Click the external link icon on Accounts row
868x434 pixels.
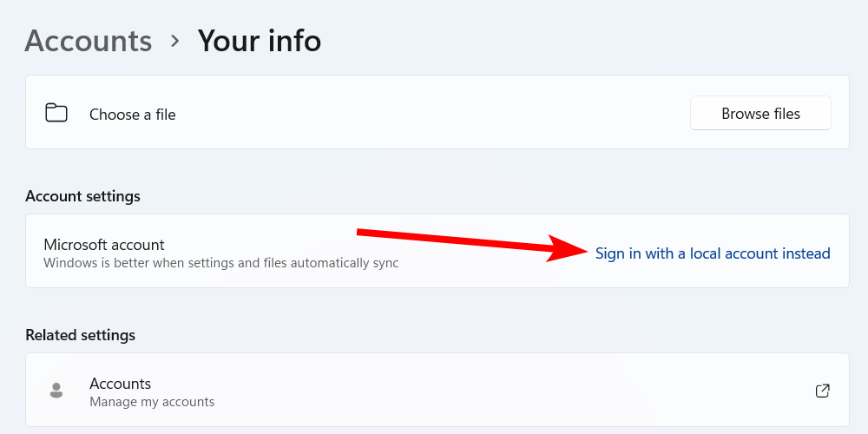pyautogui.click(x=822, y=391)
